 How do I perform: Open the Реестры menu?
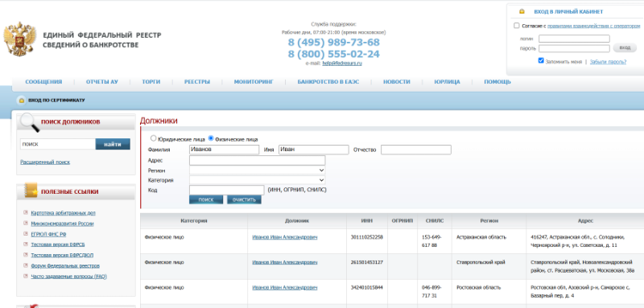pyautogui.click(x=197, y=82)
